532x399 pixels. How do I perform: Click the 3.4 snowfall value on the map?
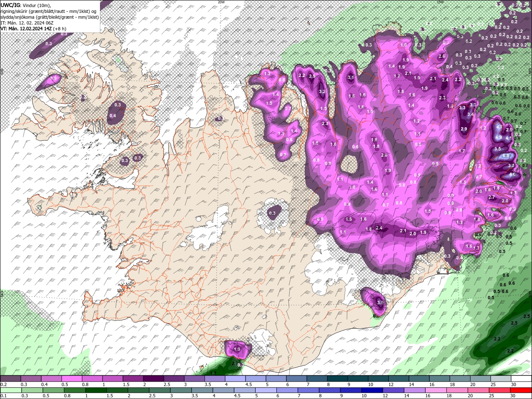pos(470,114)
